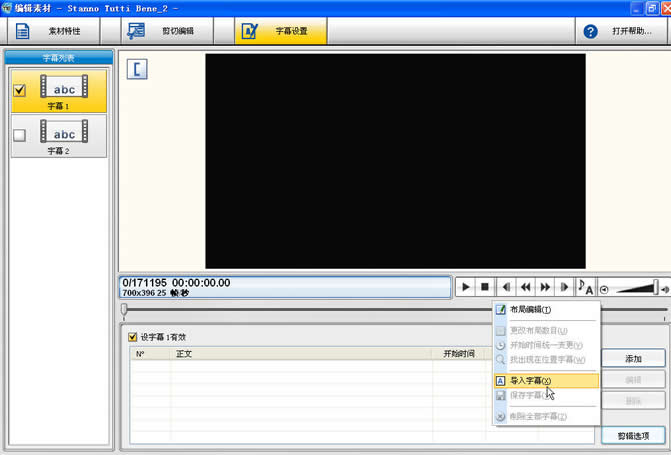Step forward one frame
This screenshot has height=455, width=671.
tap(564, 287)
